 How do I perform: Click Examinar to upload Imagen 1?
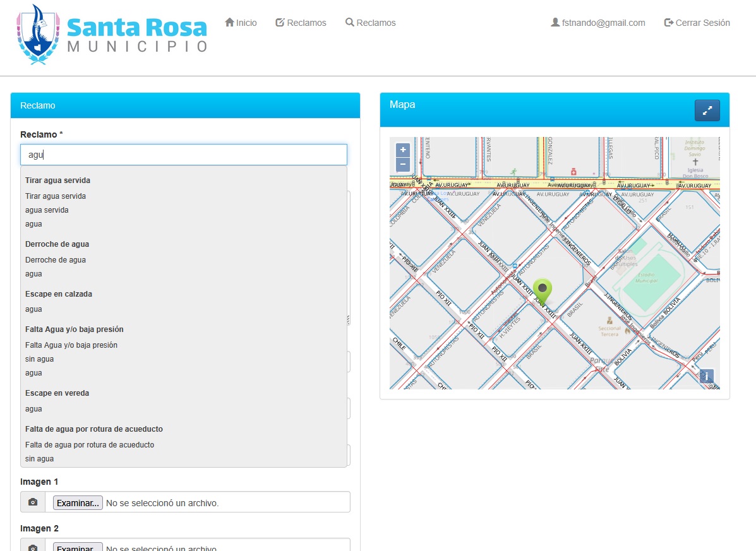point(77,502)
